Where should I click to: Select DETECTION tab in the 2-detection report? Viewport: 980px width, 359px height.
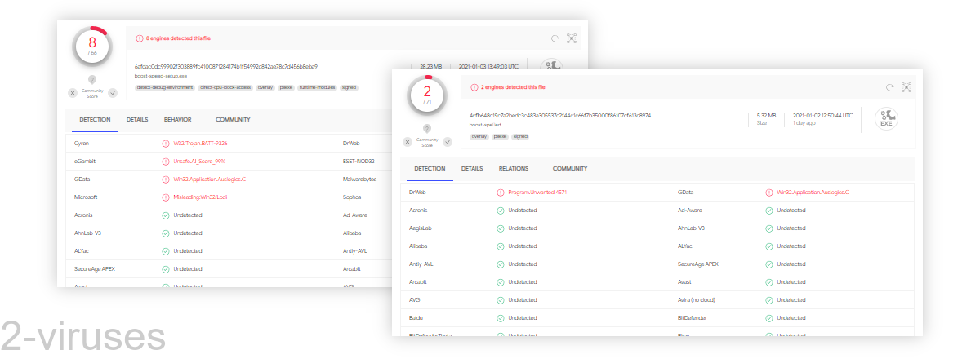tap(430, 168)
